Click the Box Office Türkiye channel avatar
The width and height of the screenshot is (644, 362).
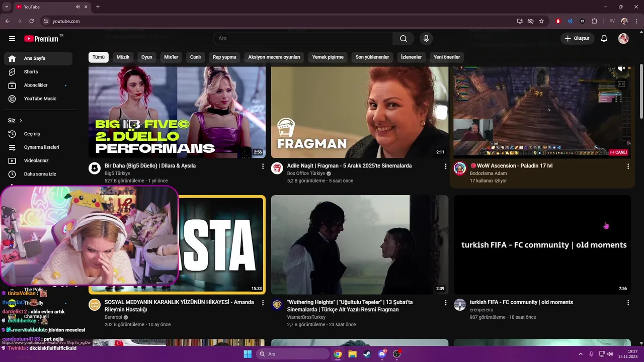click(x=277, y=168)
